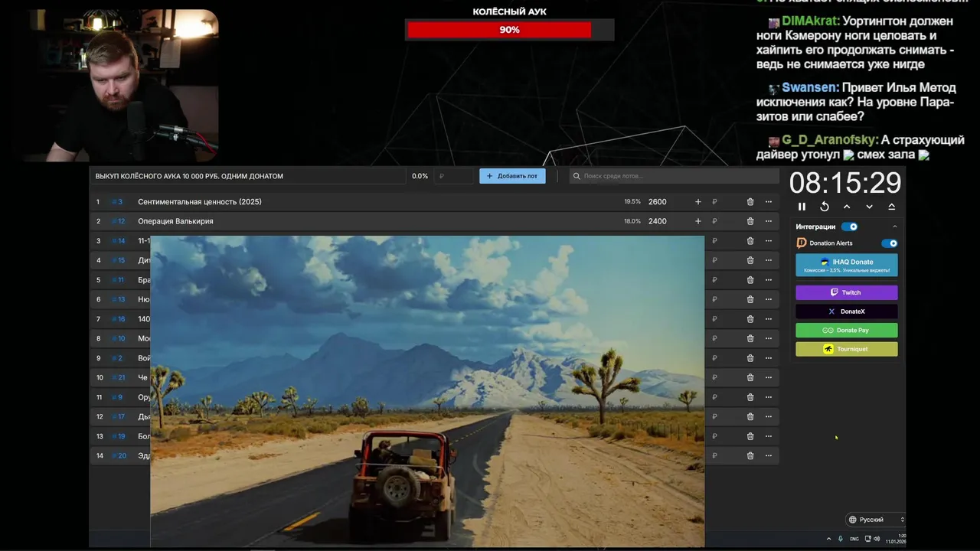The width and height of the screenshot is (980, 551).
Task: Click plus icon on Операция Валькирия row
Action: point(697,221)
